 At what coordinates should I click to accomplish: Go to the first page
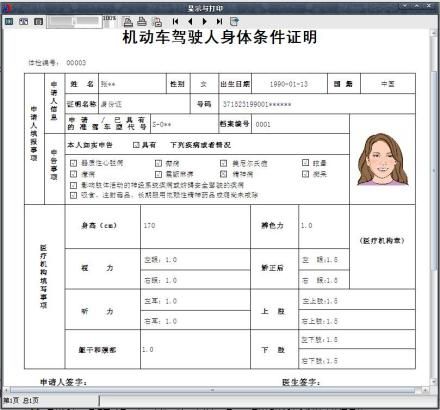(x=175, y=22)
